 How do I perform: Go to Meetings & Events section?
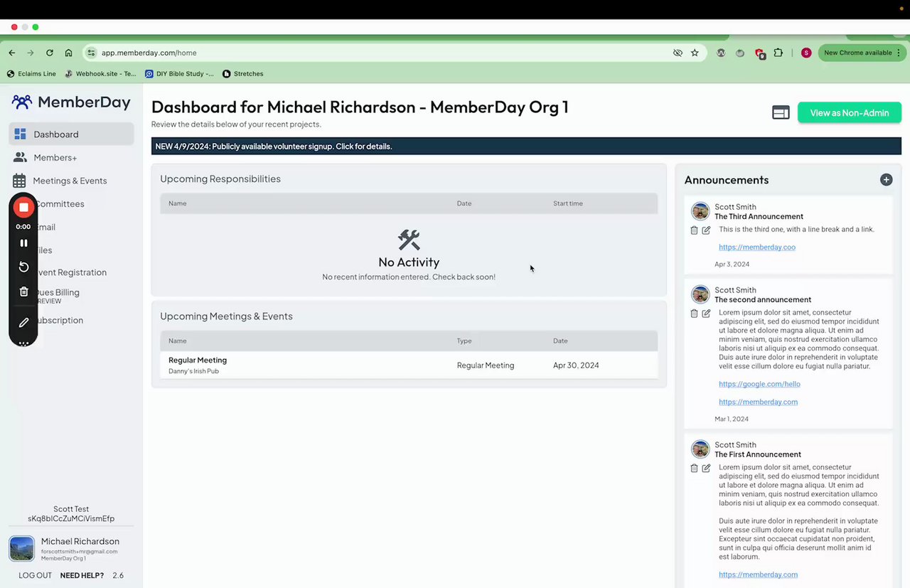tap(71, 181)
